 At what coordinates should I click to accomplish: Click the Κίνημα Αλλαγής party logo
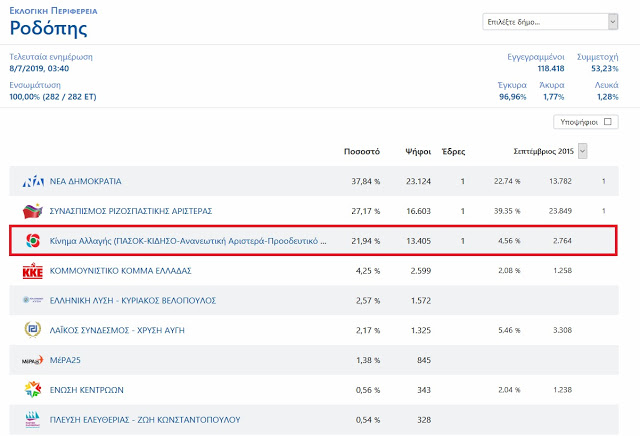33,241
